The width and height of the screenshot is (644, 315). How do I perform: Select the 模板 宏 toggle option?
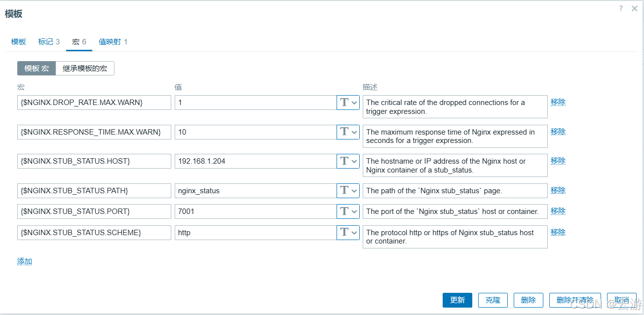(37, 69)
